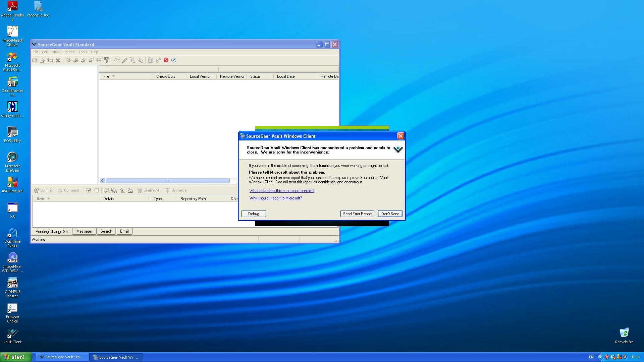The width and height of the screenshot is (644, 362).
Task: Click the Check Out toolbar icon
Action: click(x=76, y=60)
